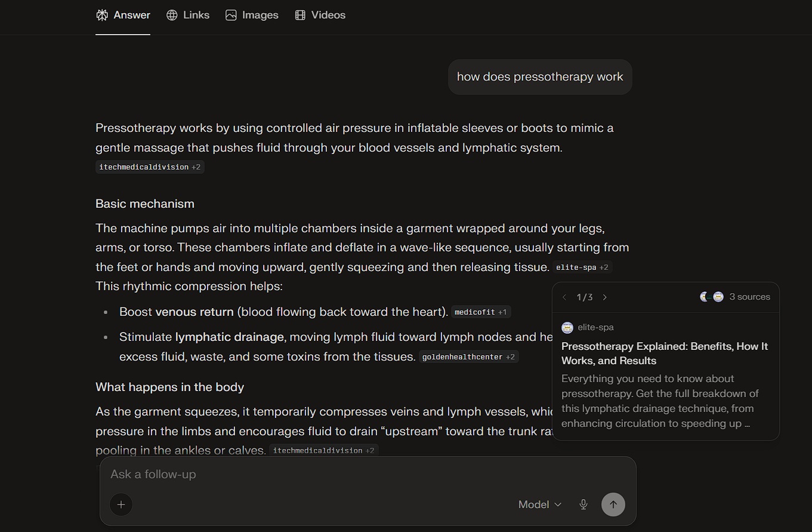Go to next source with right chevron
The image size is (812, 532).
pos(605,297)
